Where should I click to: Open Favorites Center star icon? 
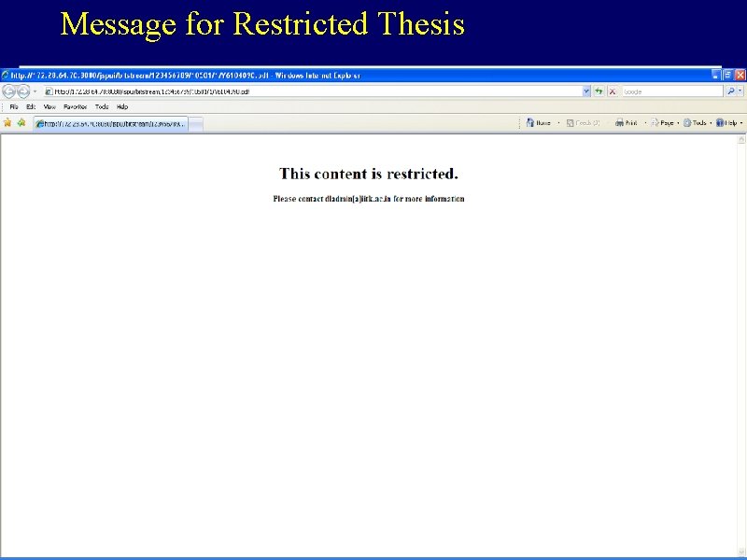pos(7,123)
